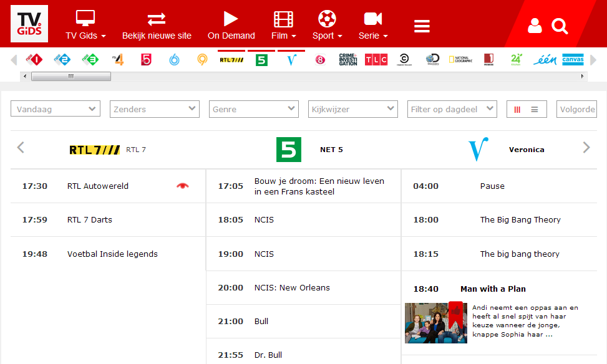This screenshot has height=364, width=607.
Task: Open the Film menu
Action: (x=284, y=25)
